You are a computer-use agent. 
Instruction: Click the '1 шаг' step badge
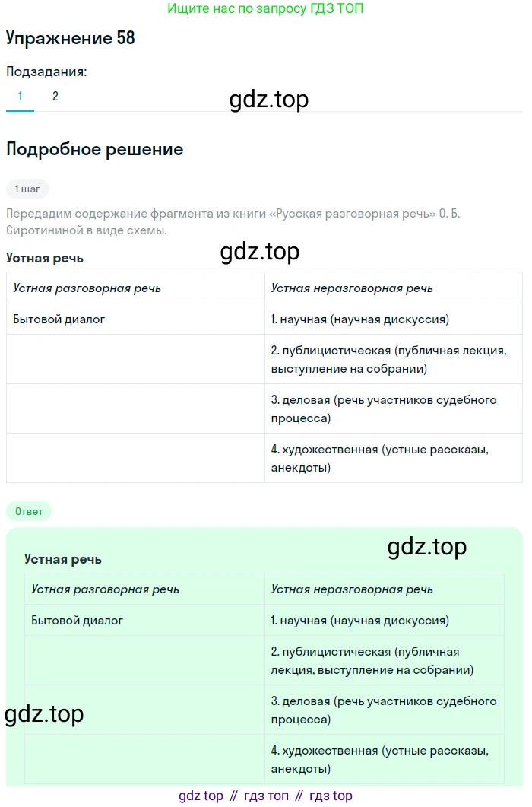coord(27,189)
